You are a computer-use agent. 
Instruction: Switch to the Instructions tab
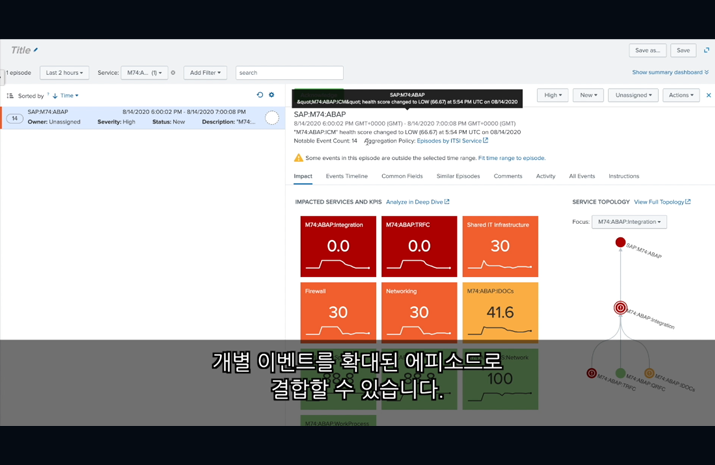624,176
